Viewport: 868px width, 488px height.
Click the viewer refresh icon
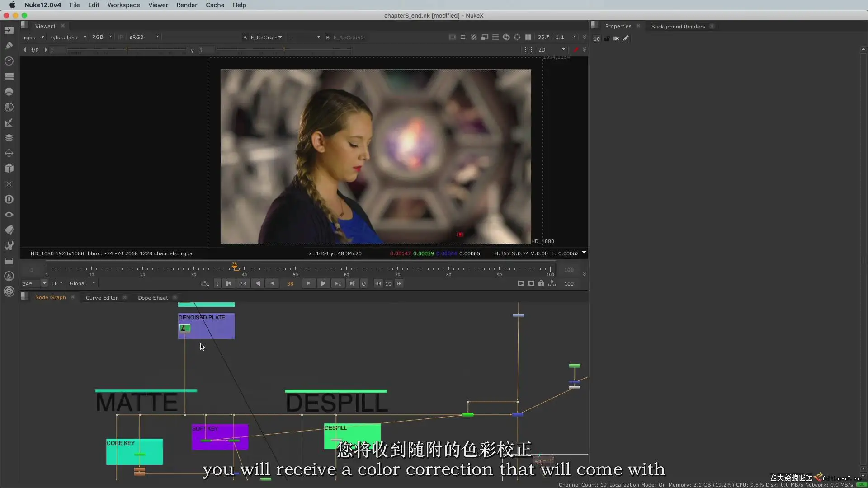pyautogui.click(x=506, y=37)
